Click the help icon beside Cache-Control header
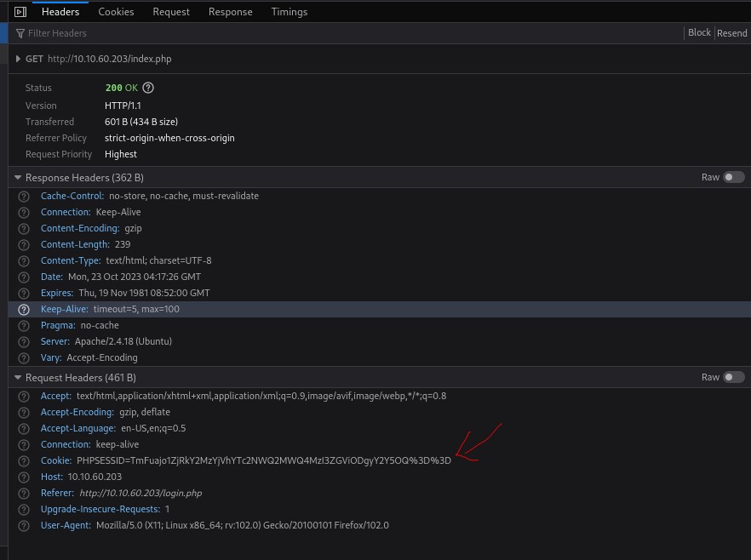Screen dimensions: 751x560 coord(24,197)
